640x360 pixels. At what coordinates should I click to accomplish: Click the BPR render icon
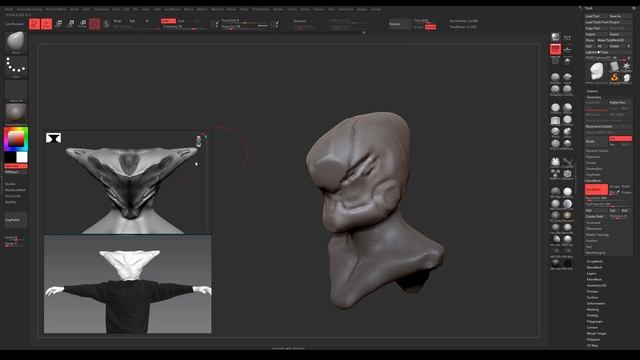click(556, 37)
